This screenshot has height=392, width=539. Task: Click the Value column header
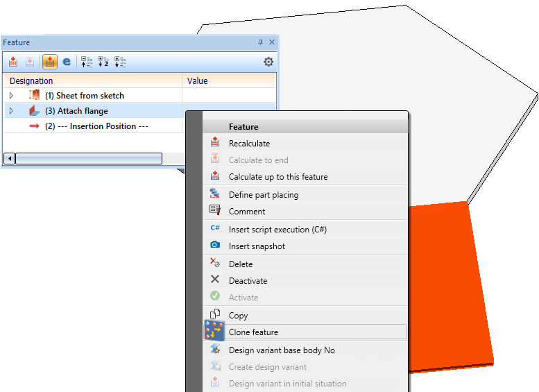(x=229, y=80)
